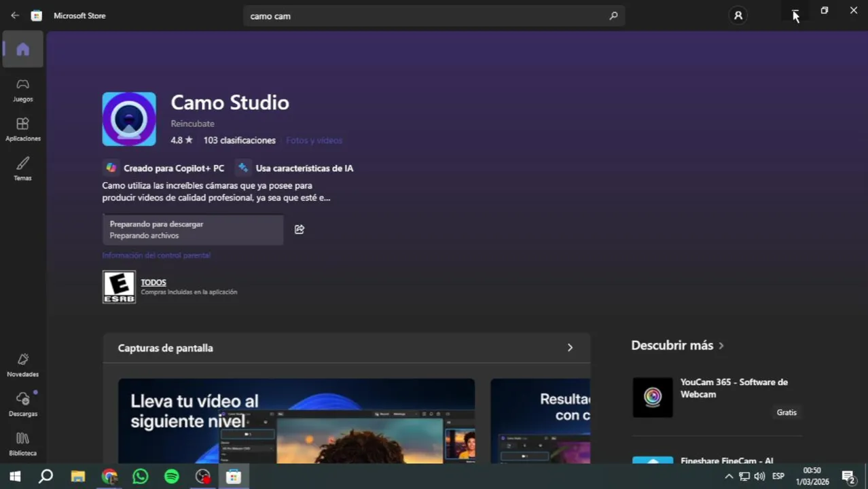Open Chrome from the taskbar
The image size is (868, 489).
point(109,477)
